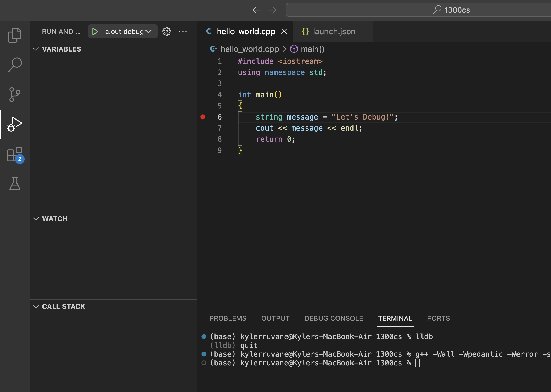Click 'cout << message << endl;' line
Viewport: 551px width, 392px height.
pyautogui.click(x=309, y=128)
